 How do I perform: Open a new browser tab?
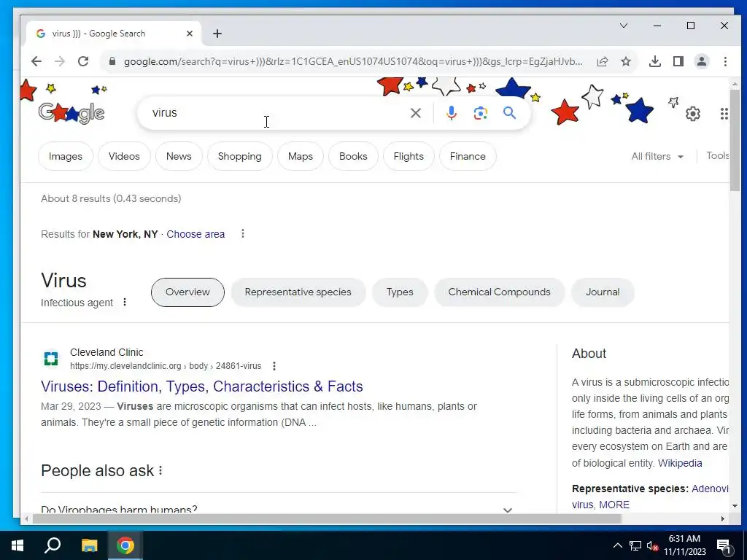click(217, 34)
